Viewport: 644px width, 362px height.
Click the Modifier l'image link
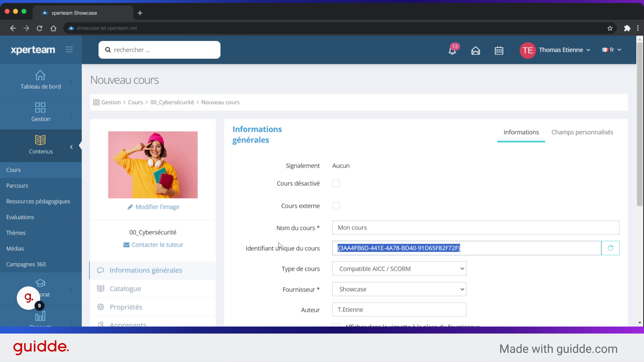tap(157, 207)
